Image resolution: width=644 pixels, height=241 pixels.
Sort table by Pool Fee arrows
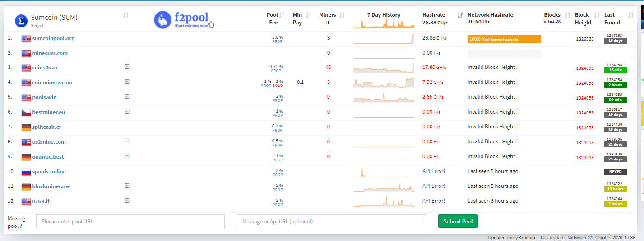point(282,15)
